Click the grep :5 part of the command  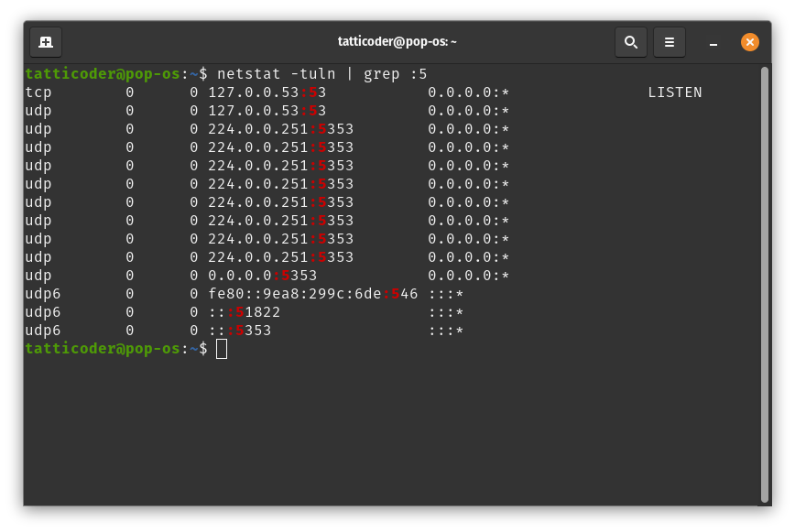point(395,74)
